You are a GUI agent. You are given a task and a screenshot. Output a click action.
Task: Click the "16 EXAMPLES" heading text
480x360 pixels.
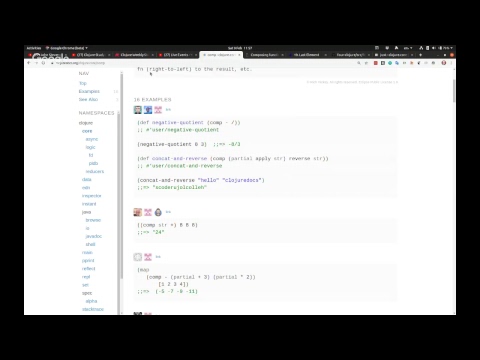tap(152, 100)
